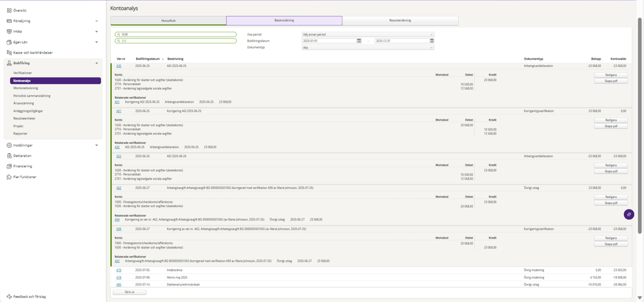Open calendar for end date 2025-12-31

point(432,41)
